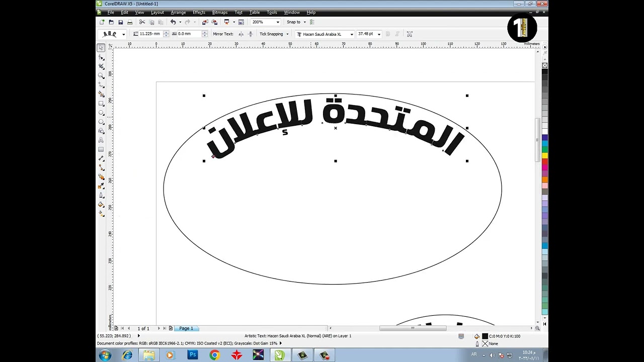Screen dimensions: 644x362
Task: Click the Print icon
Action: click(x=130, y=22)
